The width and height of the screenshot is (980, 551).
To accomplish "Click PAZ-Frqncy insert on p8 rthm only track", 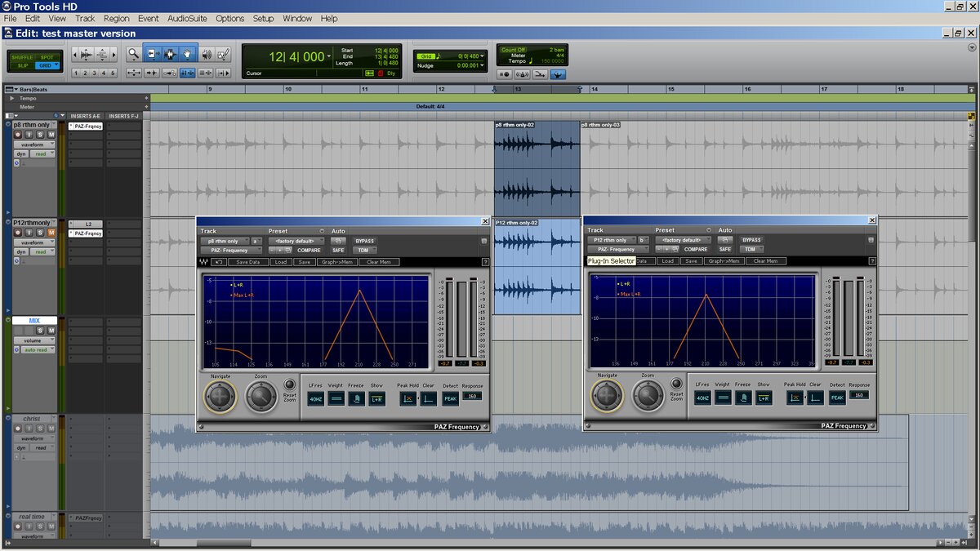I will tap(86, 127).
